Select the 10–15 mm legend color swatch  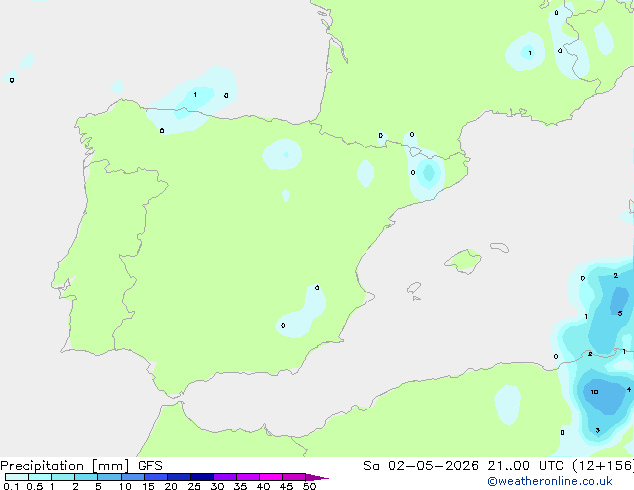coord(133,477)
